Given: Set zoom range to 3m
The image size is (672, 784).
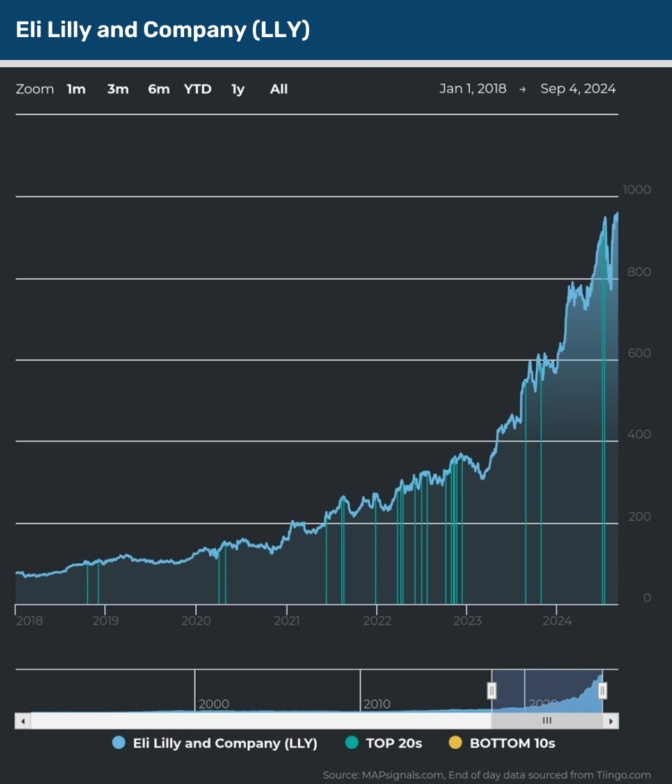Looking at the screenshot, I should (x=118, y=89).
